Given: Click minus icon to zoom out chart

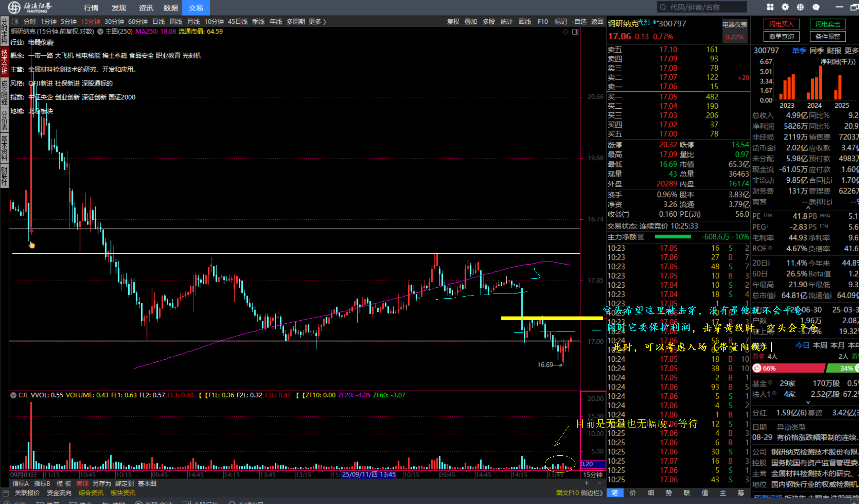Looking at the screenshot, I should point(599,483).
